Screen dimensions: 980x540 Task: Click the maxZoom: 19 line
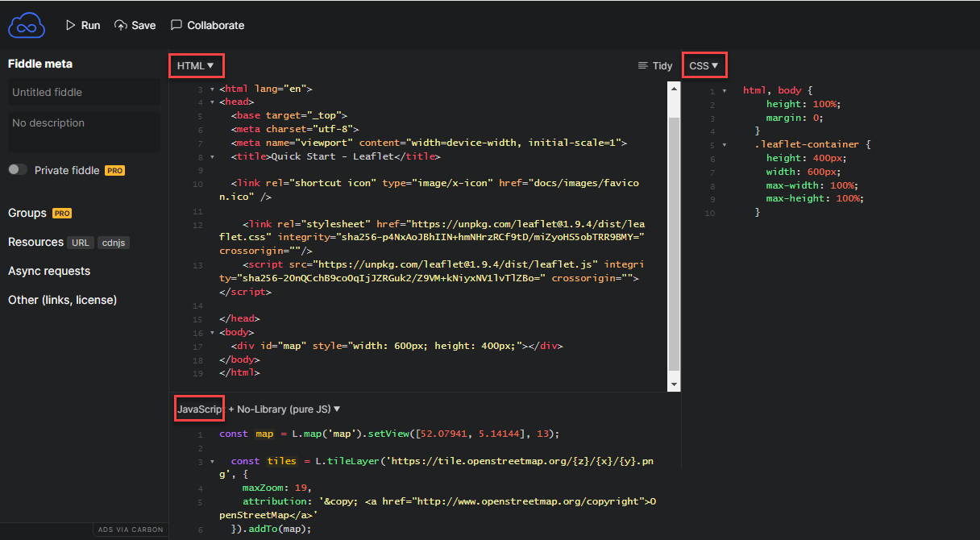[276, 488]
